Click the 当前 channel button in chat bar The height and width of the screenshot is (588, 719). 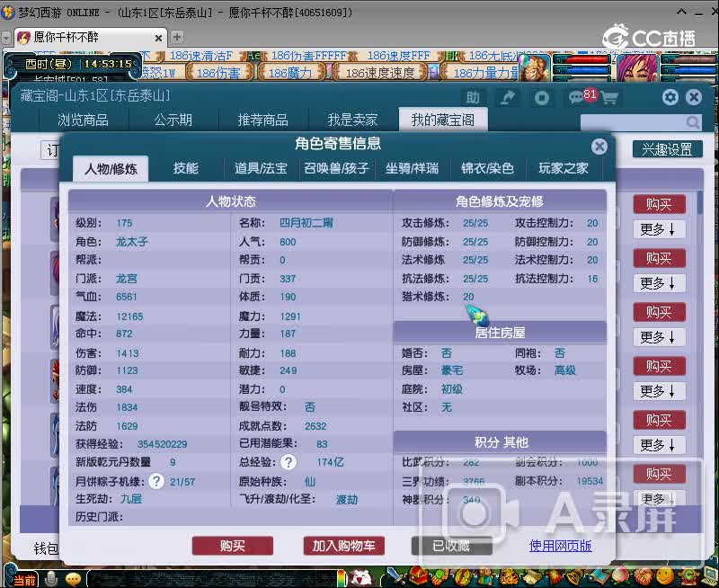click(x=23, y=579)
